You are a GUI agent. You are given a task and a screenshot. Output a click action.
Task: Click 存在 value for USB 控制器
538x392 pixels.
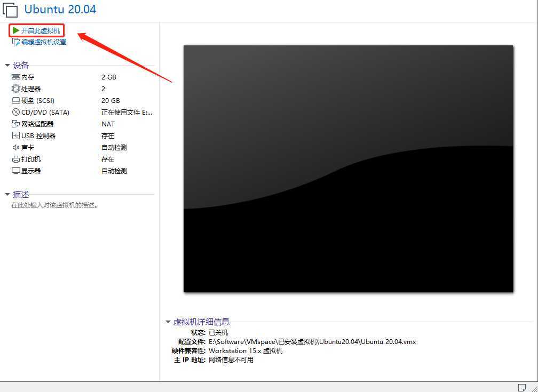click(x=108, y=136)
